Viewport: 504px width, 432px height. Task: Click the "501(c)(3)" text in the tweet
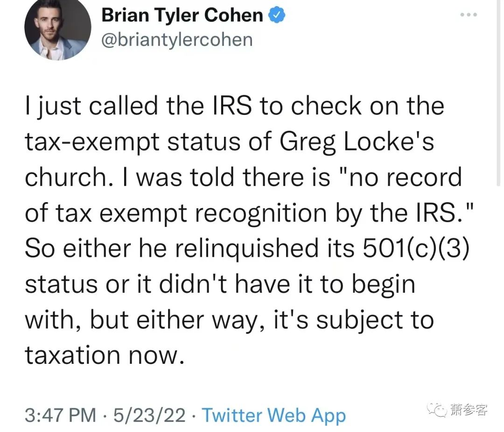coord(416,248)
